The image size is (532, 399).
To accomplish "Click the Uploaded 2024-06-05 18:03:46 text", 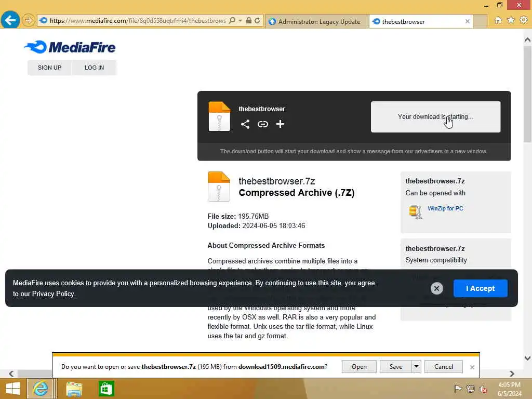I will coord(256,225).
